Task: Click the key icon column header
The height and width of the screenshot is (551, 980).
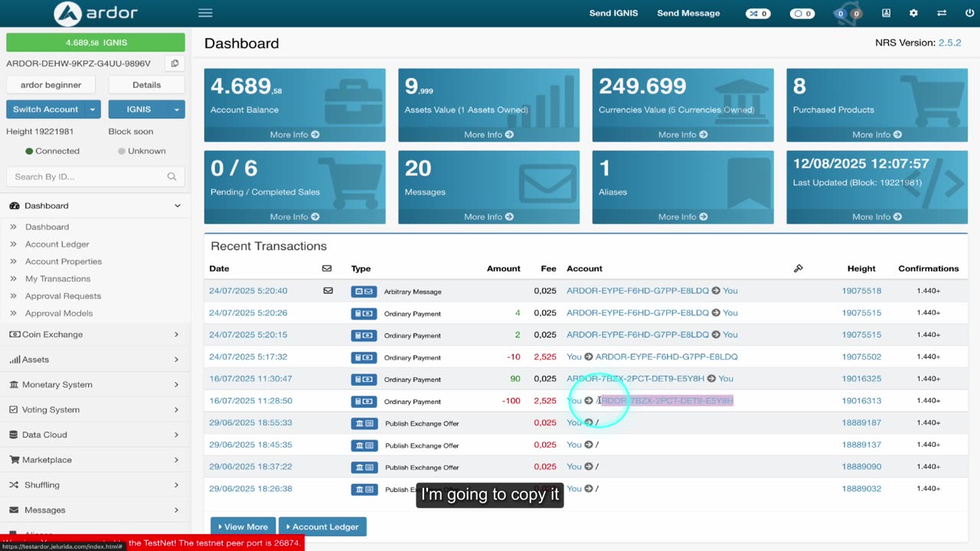Action: tap(799, 269)
